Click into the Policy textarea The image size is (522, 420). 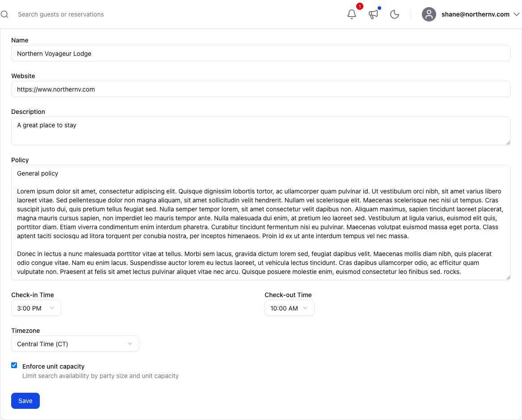261,223
